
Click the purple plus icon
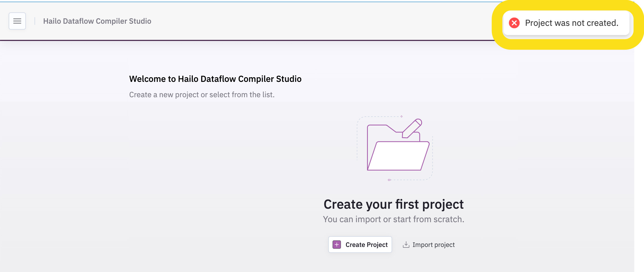click(337, 245)
